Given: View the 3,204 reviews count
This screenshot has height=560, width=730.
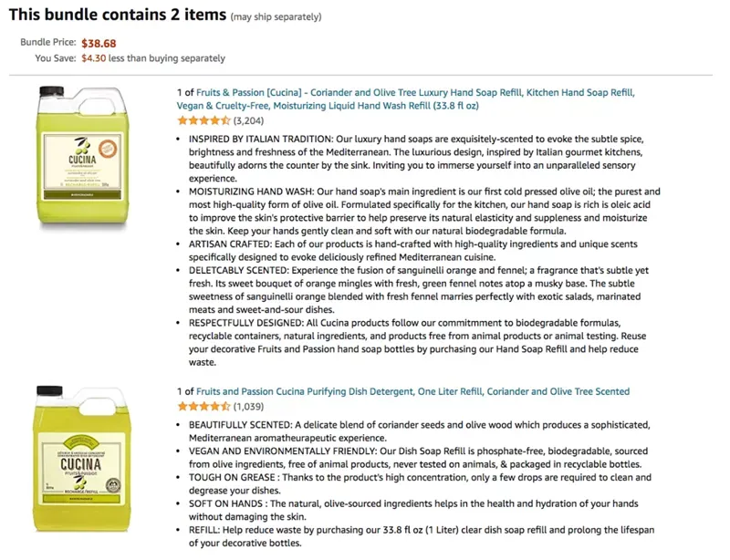Looking at the screenshot, I should pos(248,121).
